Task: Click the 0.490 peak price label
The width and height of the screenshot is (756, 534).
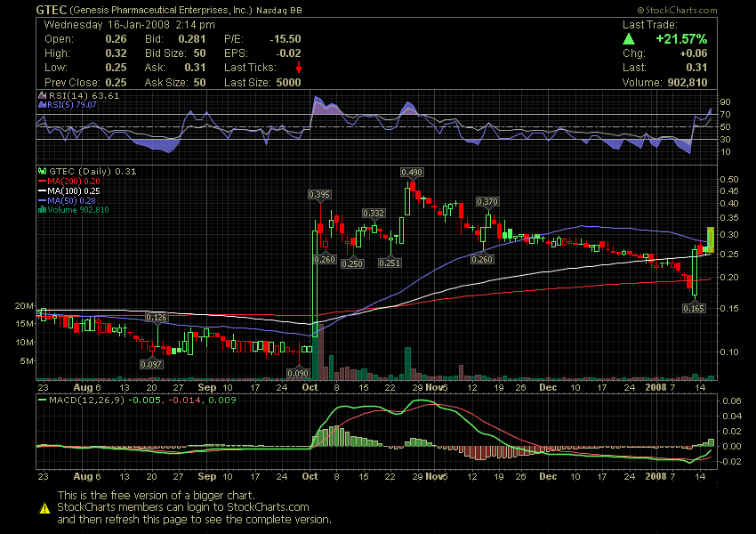Action: click(x=411, y=172)
